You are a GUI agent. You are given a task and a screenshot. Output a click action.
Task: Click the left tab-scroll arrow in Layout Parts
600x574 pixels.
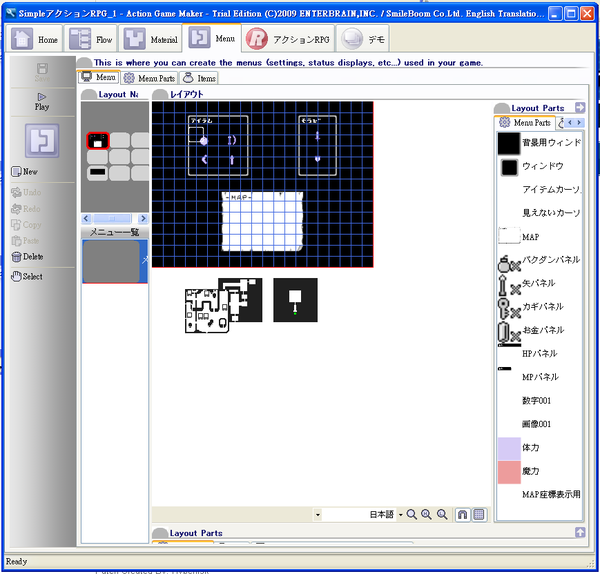(570, 122)
